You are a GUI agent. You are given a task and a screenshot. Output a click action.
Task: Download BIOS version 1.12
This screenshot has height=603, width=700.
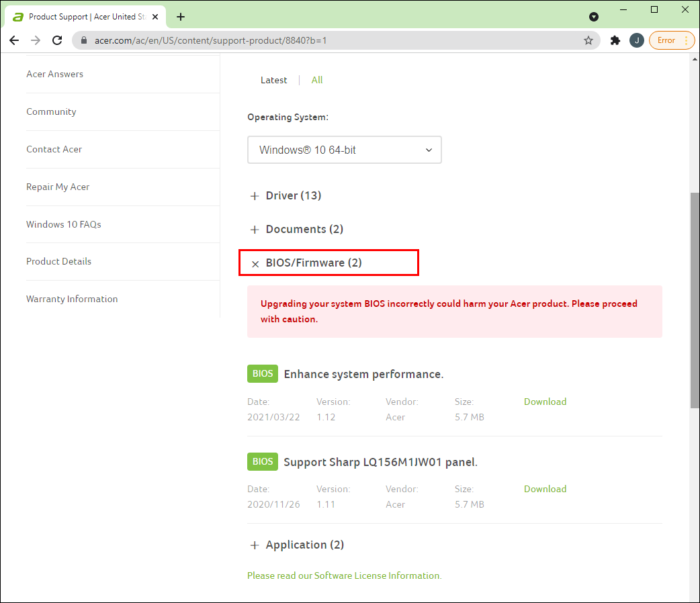click(545, 402)
